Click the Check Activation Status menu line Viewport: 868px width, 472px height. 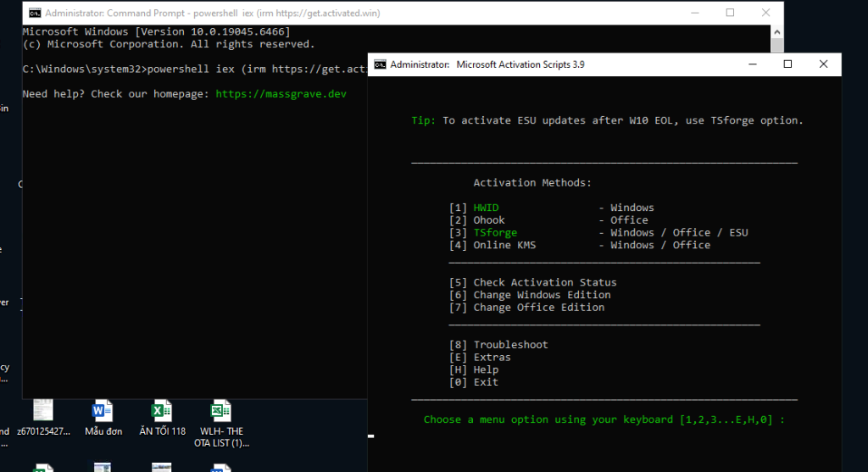[x=544, y=282]
